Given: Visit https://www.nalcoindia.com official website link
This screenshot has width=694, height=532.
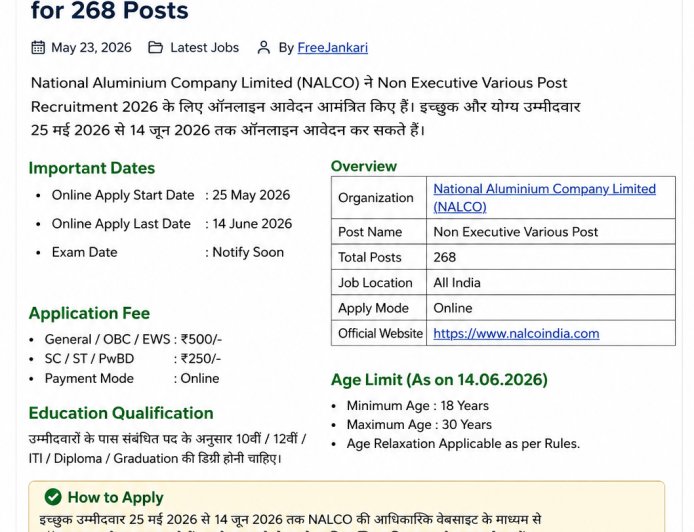Looking at the screenshot, I should coord(516,333).
